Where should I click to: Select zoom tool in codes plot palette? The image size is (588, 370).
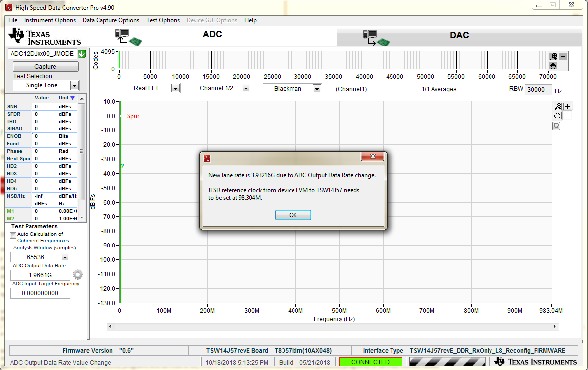click(x=554, y=57)
